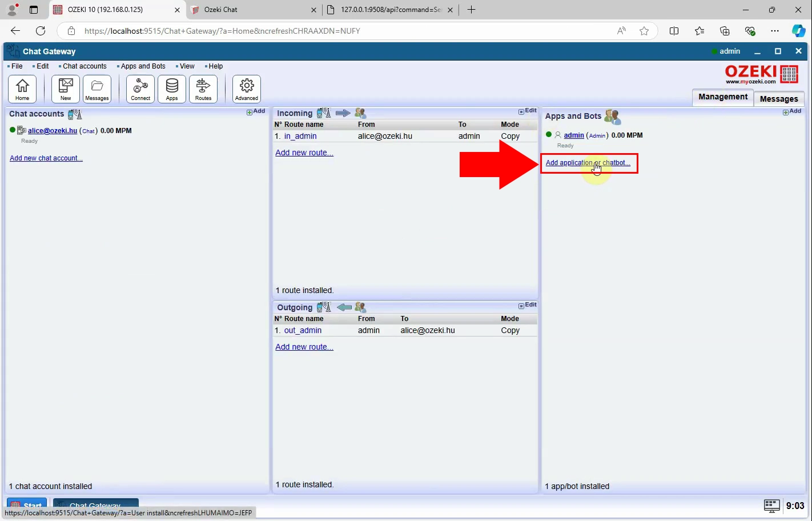The height and width of the screenshot is (521, 812).
Task: Maximize the Chat Gateway inner window
Action: (x=778, y=51)
